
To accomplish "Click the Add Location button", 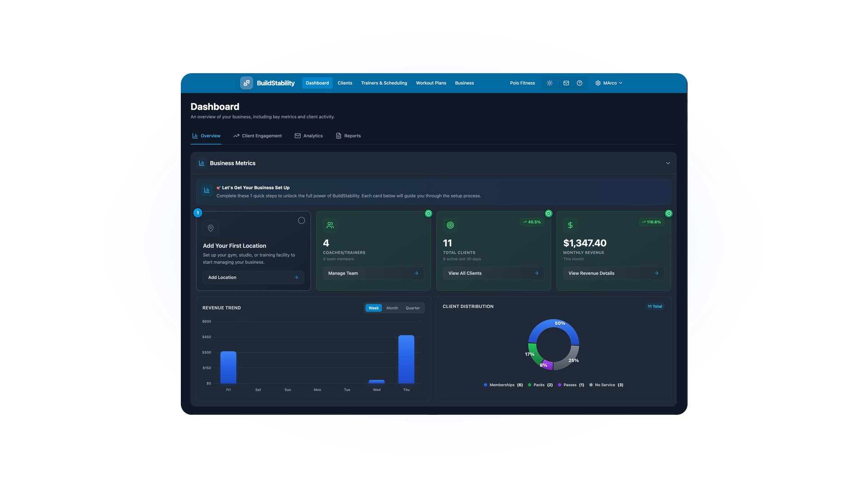I will (253, 277).
